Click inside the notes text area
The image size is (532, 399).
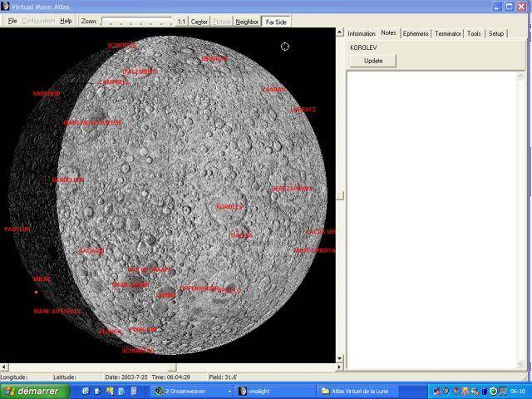pos(431,220)
